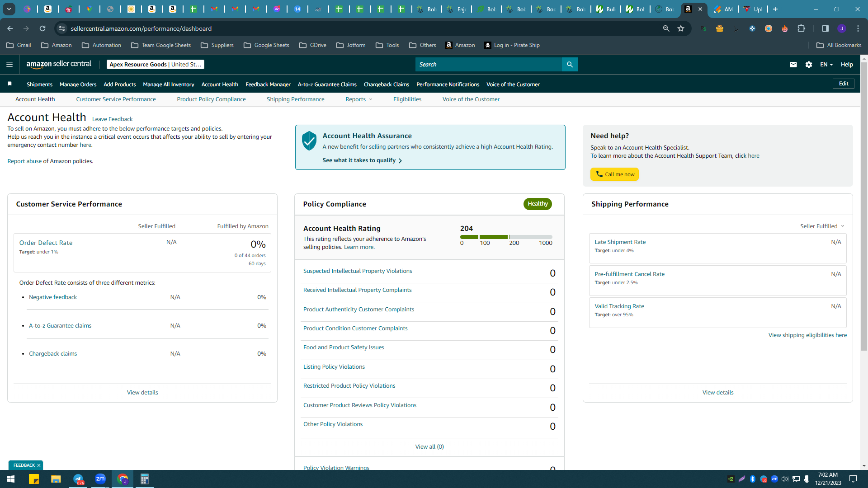Screen dimensions: 868x488
Task: Open the Voice of the Customer tab
Action: 471,99
